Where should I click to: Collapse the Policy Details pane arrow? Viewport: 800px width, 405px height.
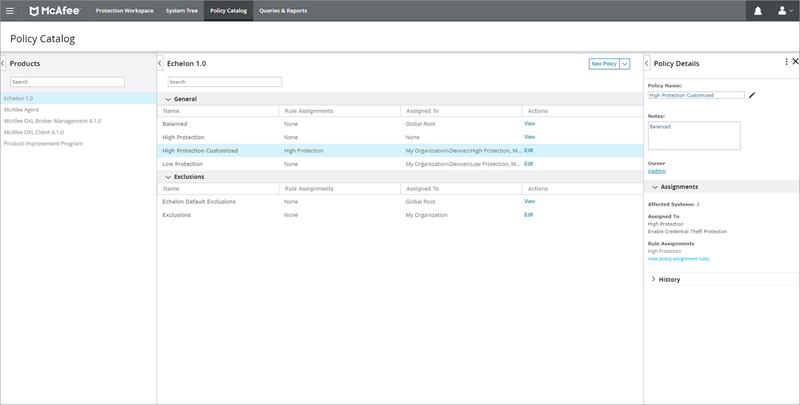646,63
